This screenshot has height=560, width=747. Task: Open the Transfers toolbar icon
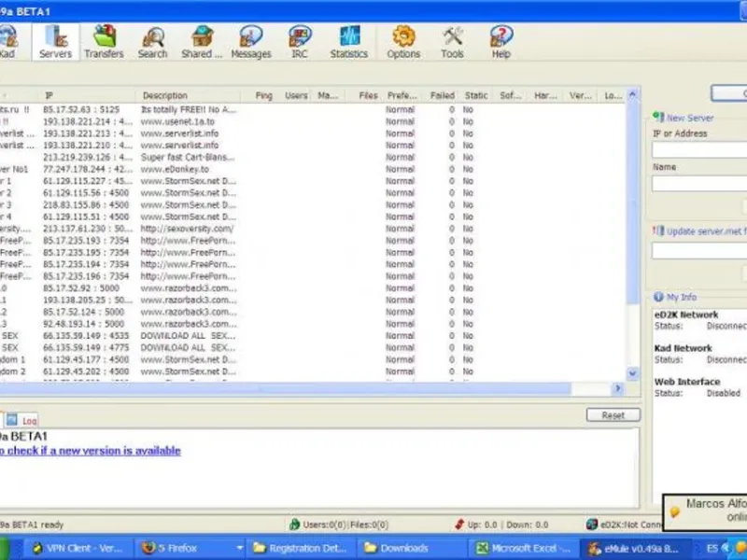click(104, 41)
